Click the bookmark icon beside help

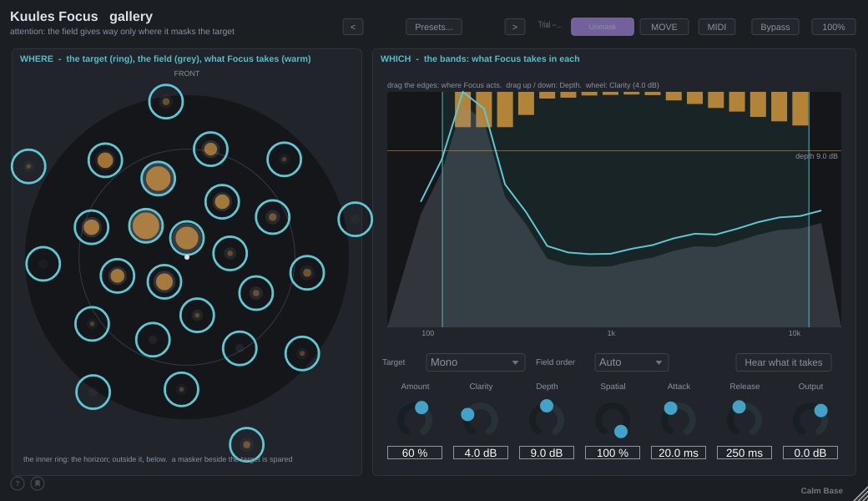click(x=38, y=483)
